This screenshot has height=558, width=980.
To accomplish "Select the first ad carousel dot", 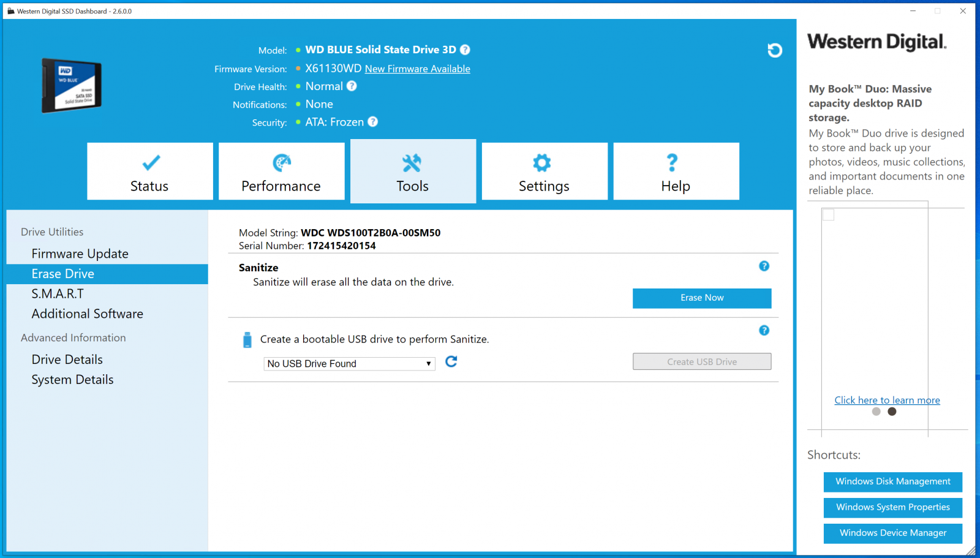I will point(876,412).
